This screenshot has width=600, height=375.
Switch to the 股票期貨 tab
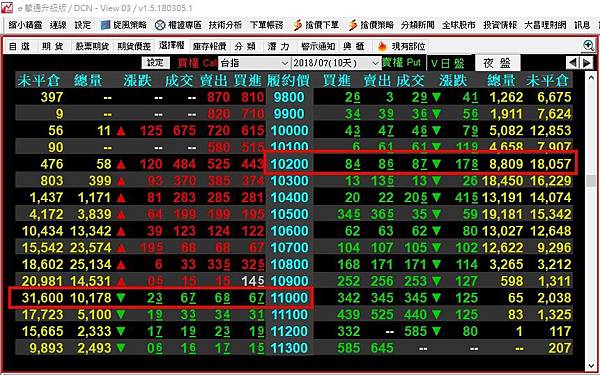[92, 47]
